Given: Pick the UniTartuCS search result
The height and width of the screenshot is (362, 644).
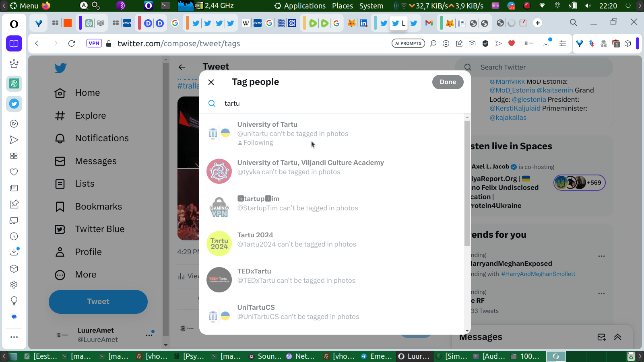Looking at the screenshot, I should (332, 316).
